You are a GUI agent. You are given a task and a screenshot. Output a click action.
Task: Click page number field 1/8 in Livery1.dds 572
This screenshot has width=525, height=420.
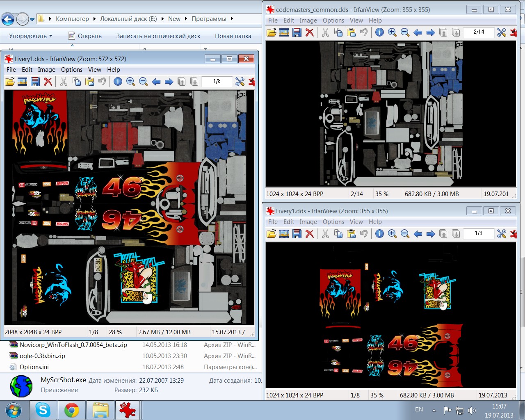217,81
